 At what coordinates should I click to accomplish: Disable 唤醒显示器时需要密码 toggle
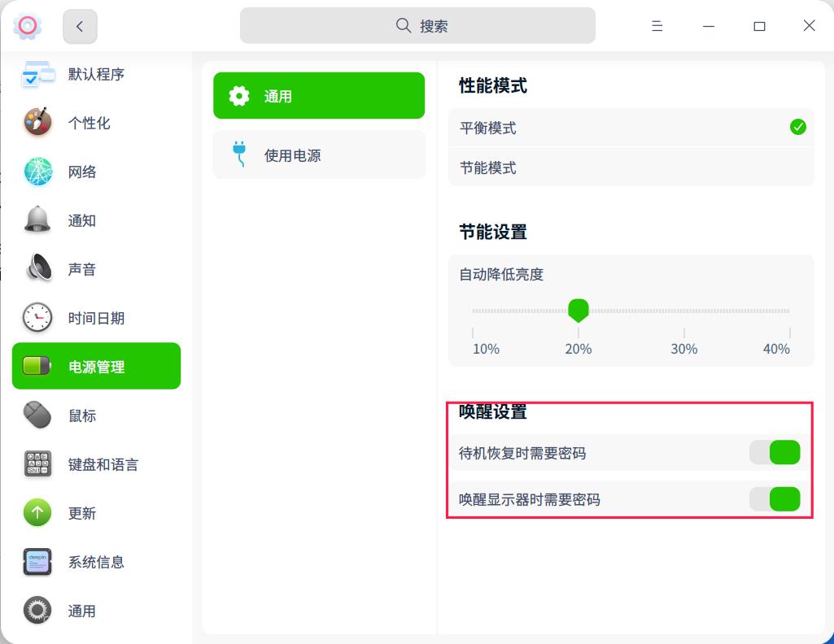coord(775,499)
